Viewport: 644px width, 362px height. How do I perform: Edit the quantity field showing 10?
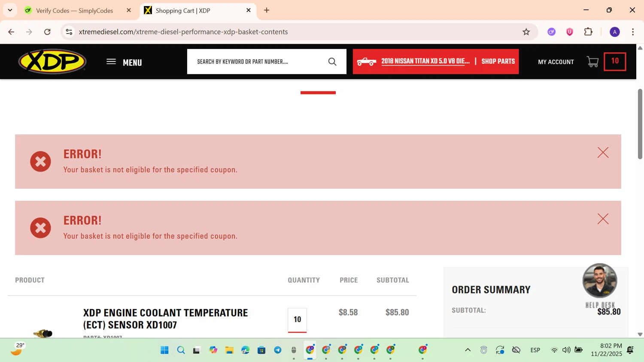pos(297,320)
